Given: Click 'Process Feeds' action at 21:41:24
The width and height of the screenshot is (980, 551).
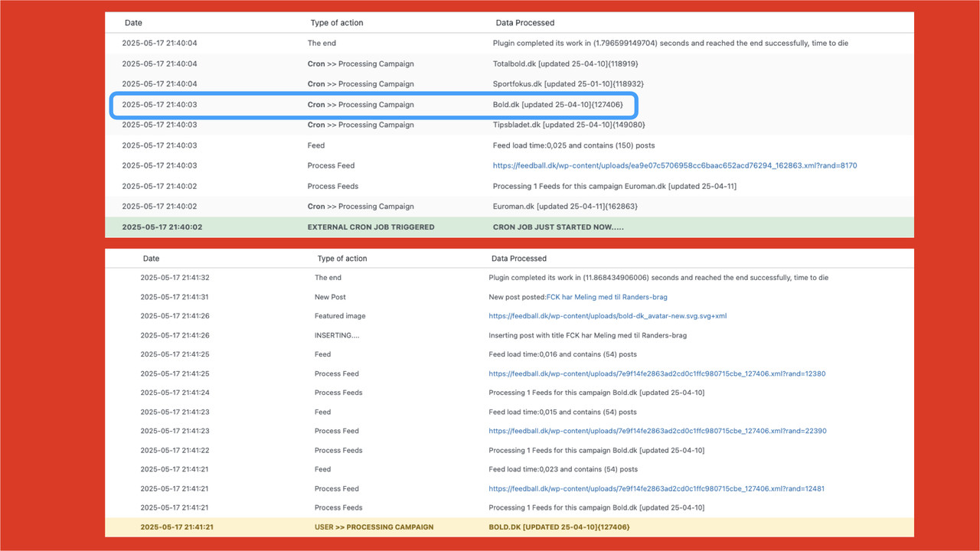Looking at the screenshot, I should tap(338, 393).
